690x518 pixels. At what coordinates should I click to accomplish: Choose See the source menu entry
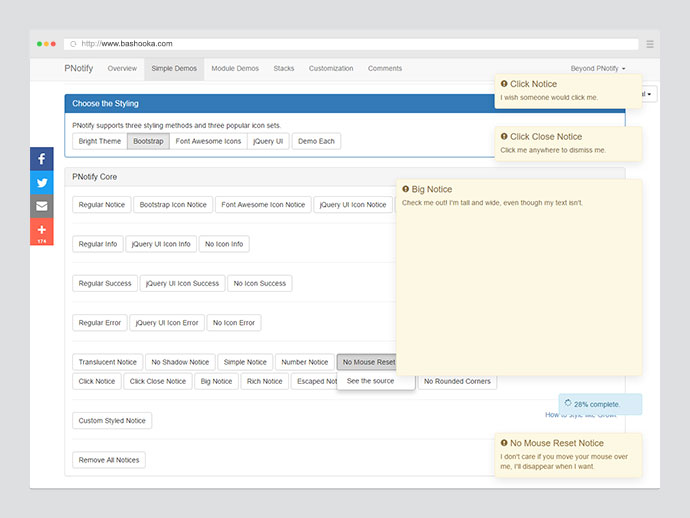[x=371, y=381]
